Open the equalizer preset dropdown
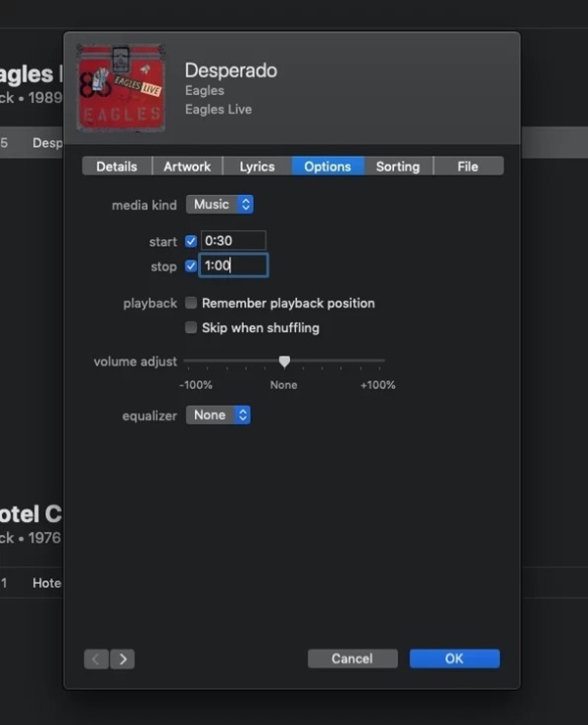Screen dimensions: 588x725 pos(219,415)
